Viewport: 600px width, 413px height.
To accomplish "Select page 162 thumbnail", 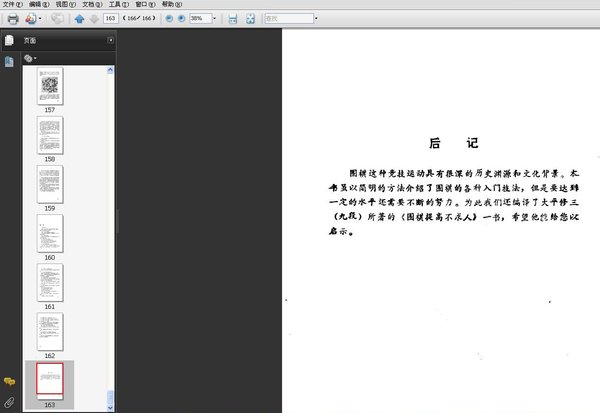I will 50,331.
